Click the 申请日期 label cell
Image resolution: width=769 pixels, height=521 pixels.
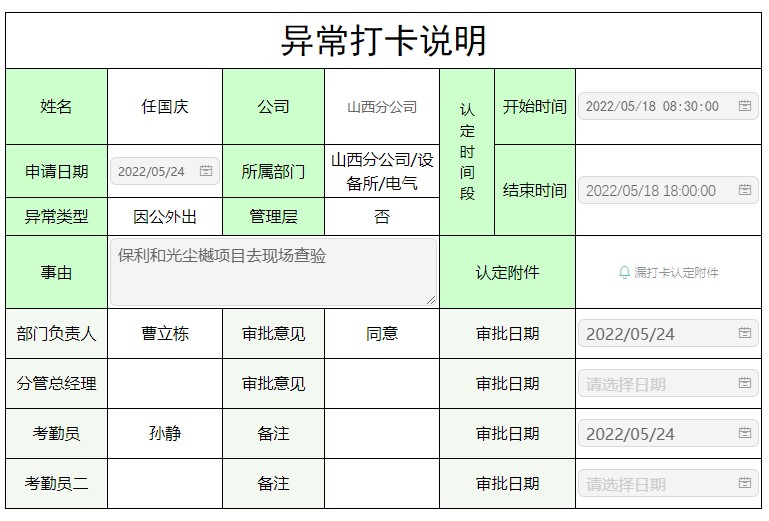coord(56,171)
